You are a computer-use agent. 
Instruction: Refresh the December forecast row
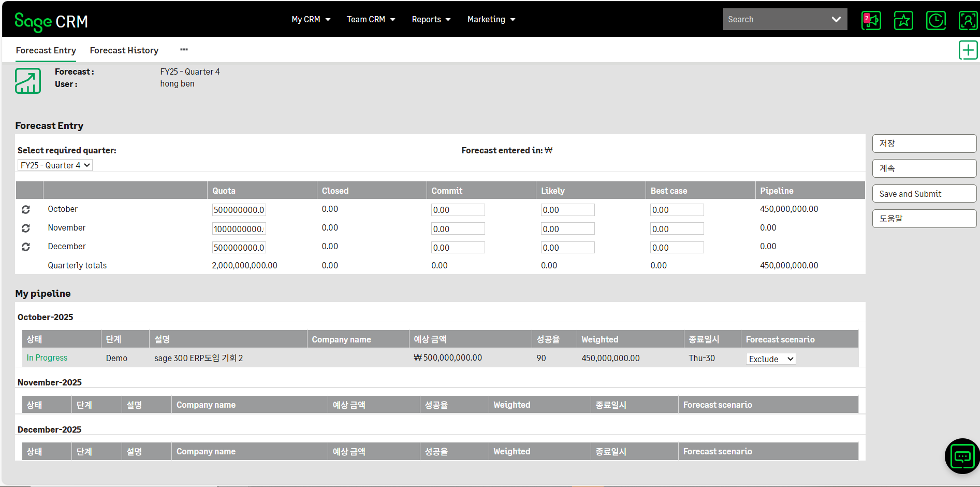[x=26, y=247]
